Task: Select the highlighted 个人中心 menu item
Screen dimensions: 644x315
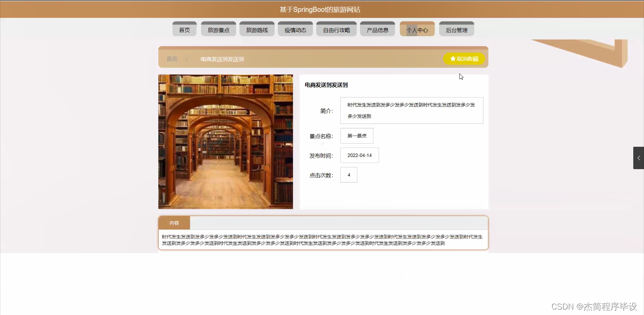Action: pyautogui.click(x=417, y=29)
